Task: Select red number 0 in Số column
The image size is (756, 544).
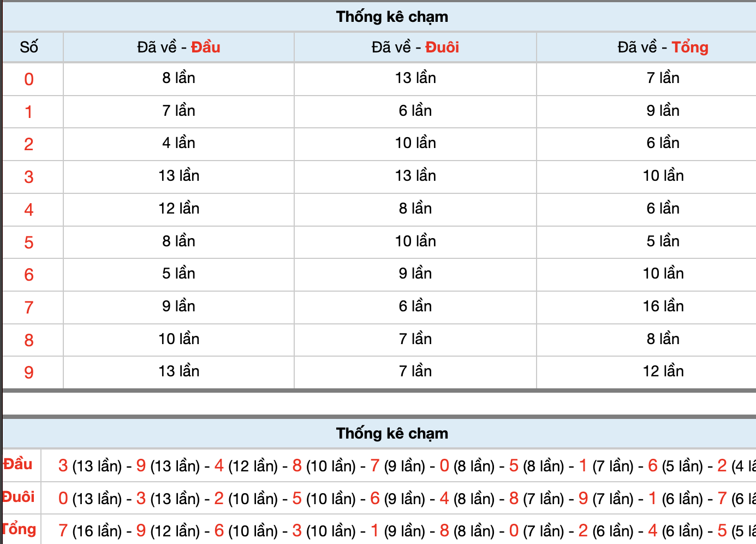Action: point(29,79)
